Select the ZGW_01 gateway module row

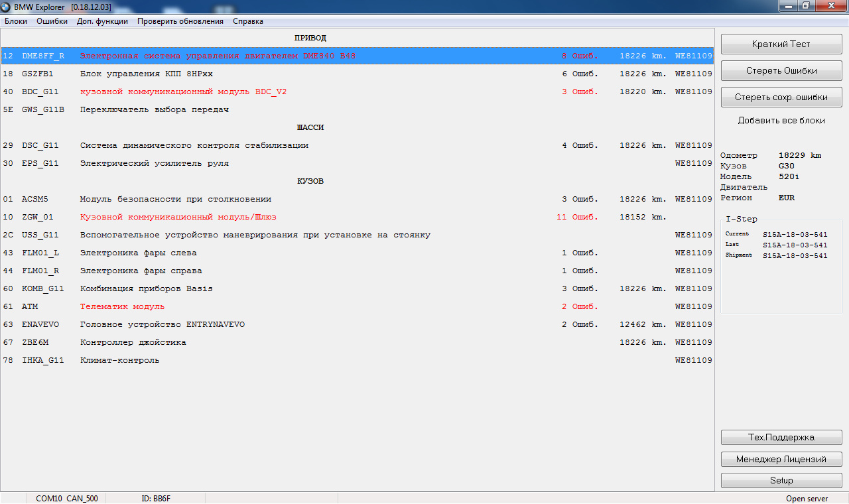point(358,217)
